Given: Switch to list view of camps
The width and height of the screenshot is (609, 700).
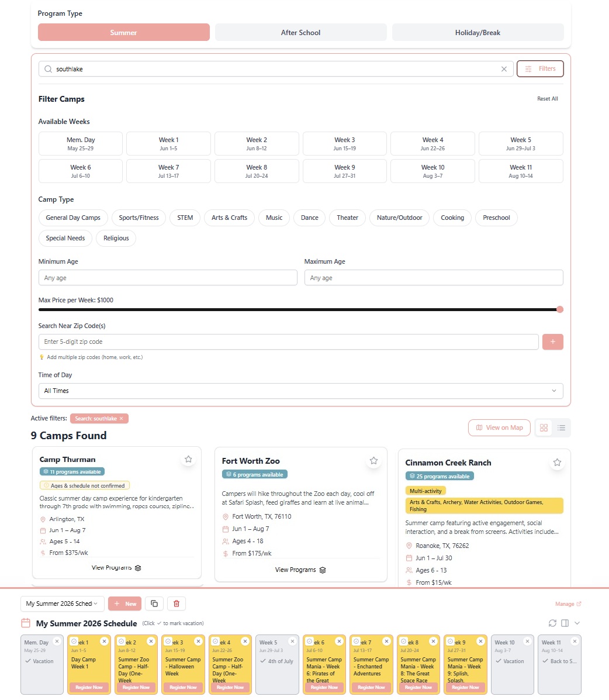Looking at the screenshot, I should tap(561, 427).
